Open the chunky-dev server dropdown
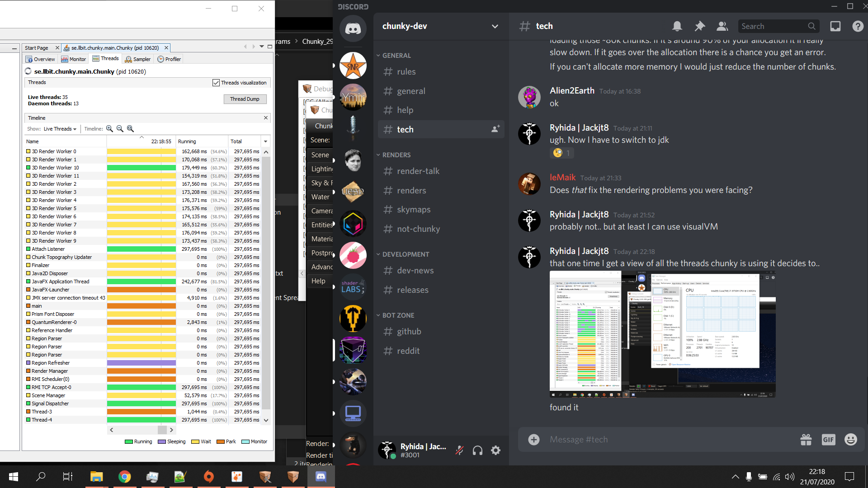Image resolution: width=868 pixels, height=488 pixels. (x=495, y=26)
